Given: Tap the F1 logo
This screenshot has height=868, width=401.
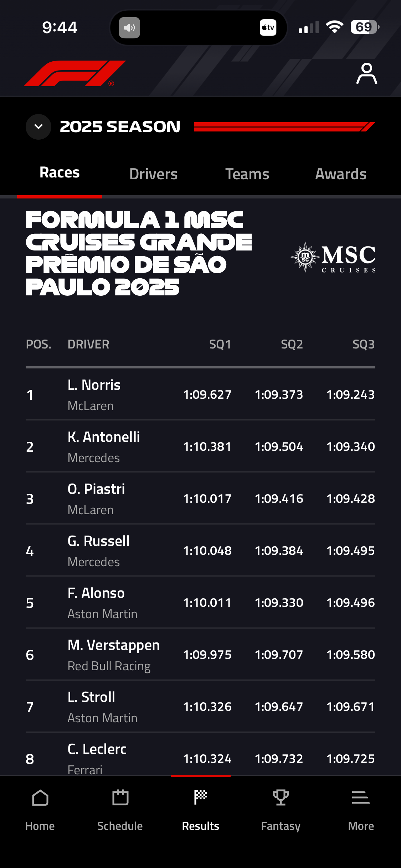Looking at the screenshot, I should pyautogui.click(x=75, y=73).
